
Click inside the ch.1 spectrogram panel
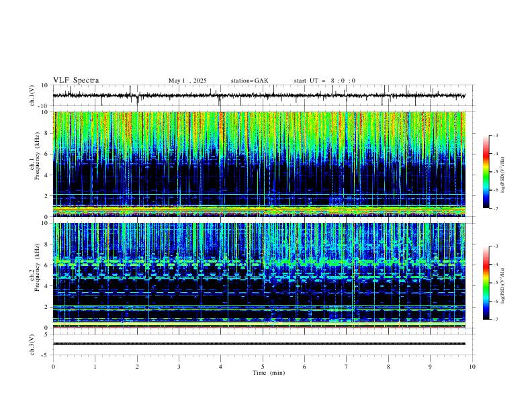click(259, 164)
